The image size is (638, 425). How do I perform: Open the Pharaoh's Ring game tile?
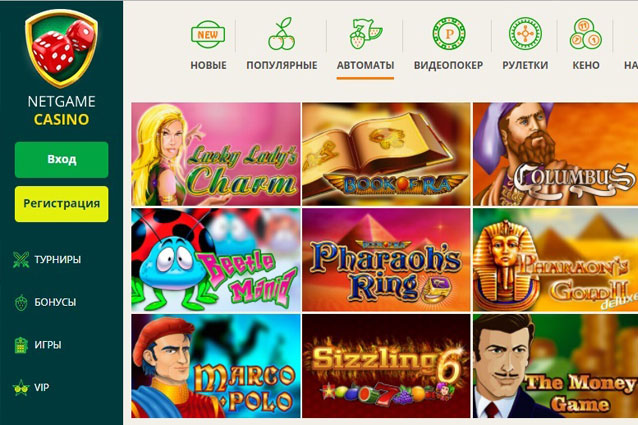pyautogui.click(x=386, y=260)
